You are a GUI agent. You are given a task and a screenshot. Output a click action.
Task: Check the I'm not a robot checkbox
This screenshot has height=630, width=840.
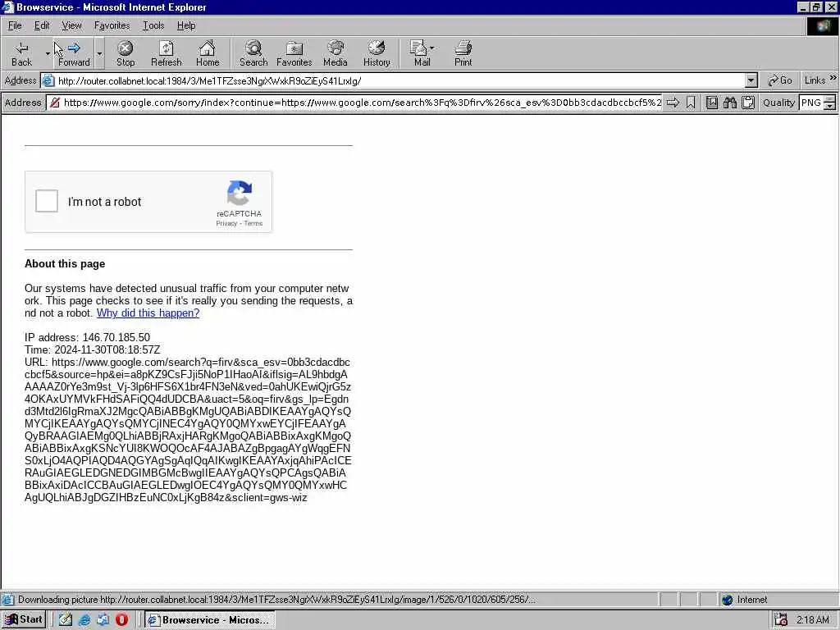[x=47, y=202]
